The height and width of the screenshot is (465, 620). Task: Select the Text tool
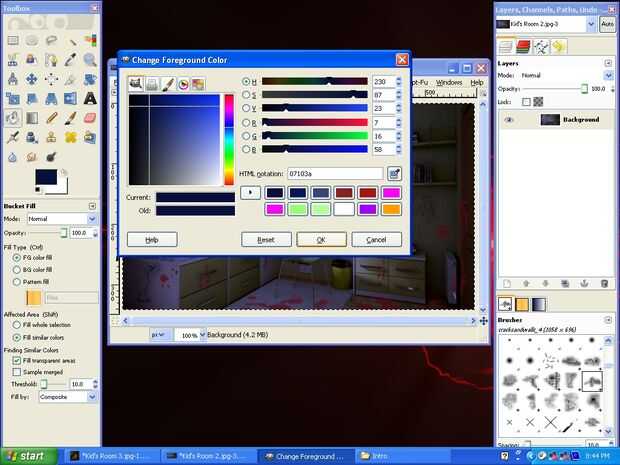[x=90, y=98]
